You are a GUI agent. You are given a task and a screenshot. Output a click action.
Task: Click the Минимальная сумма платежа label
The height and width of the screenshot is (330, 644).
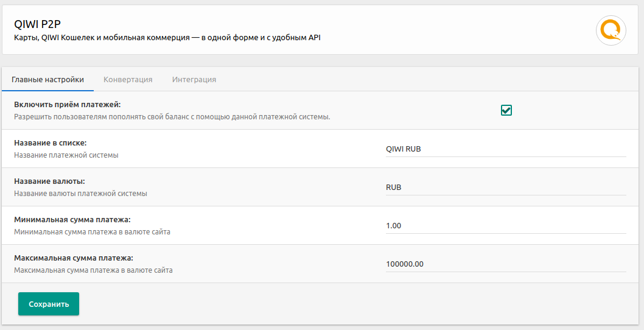(72, 220)
